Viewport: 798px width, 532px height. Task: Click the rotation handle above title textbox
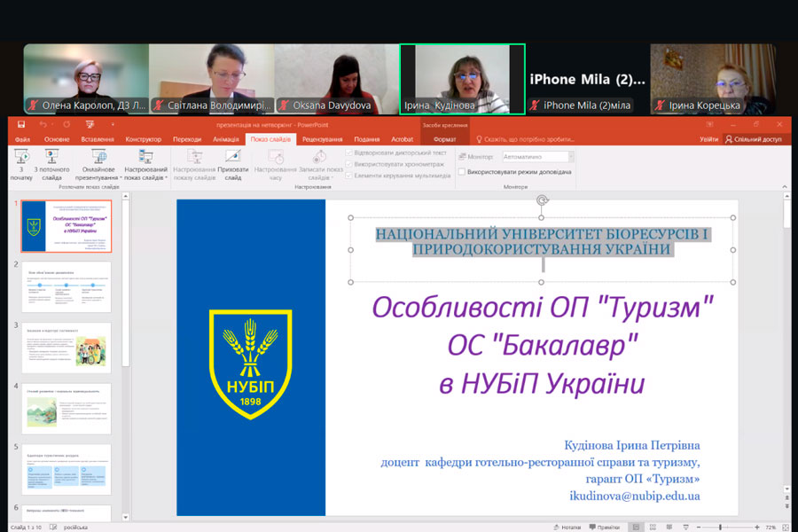543,200
